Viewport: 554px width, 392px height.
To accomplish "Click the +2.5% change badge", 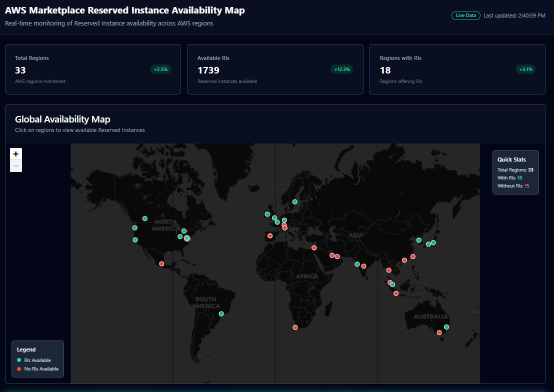I will 161,69.
